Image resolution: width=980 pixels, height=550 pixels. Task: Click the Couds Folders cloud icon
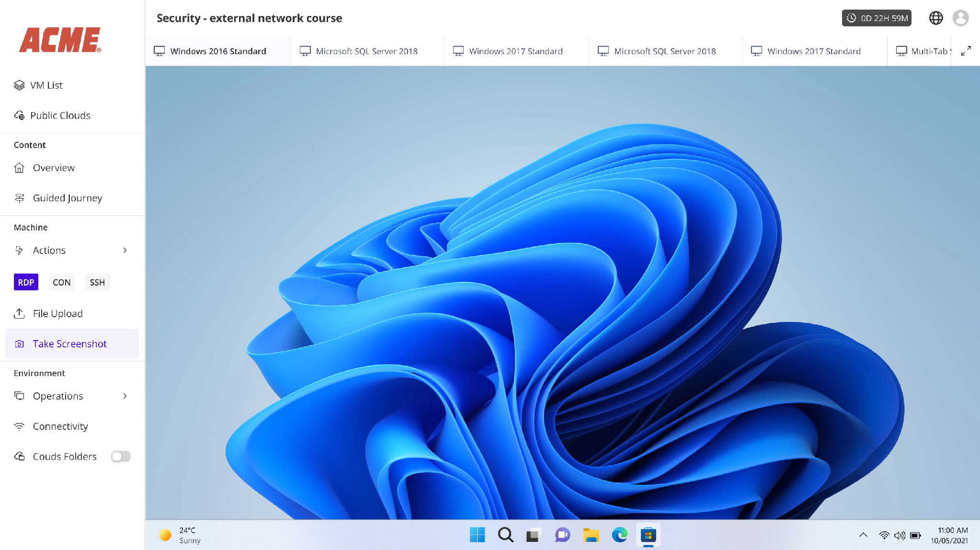pos(19,456)
